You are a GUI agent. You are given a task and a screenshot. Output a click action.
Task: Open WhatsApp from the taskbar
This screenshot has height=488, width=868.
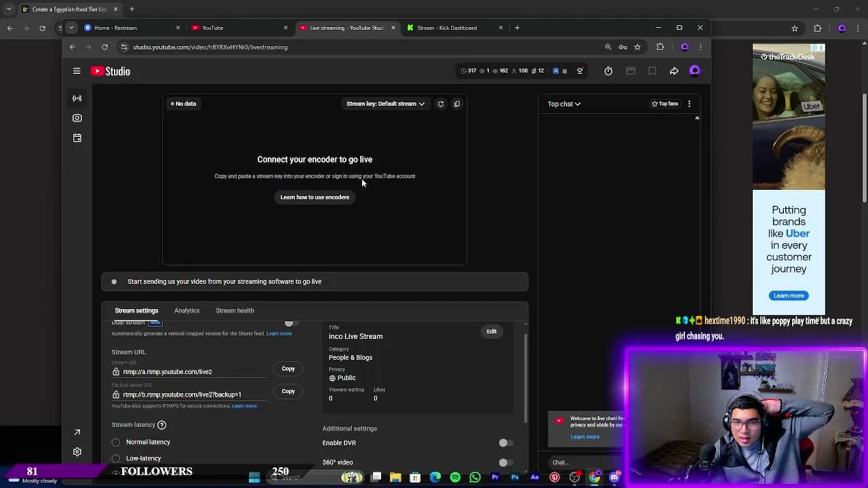click(475, 478)
